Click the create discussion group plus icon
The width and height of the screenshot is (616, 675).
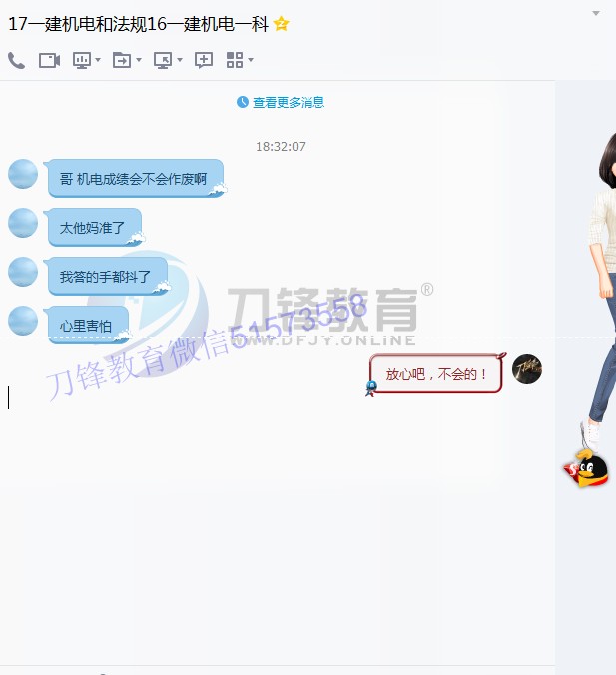point(203,60)
